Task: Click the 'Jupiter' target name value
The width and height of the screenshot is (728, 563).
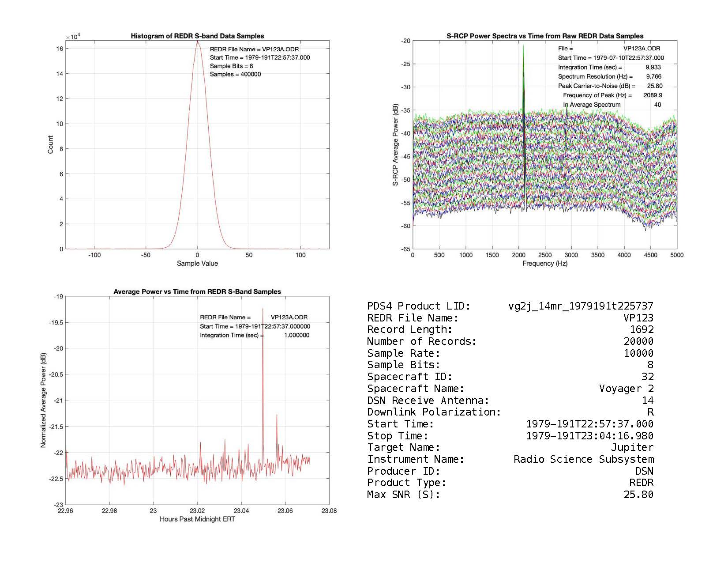Action: click(632, 448)
